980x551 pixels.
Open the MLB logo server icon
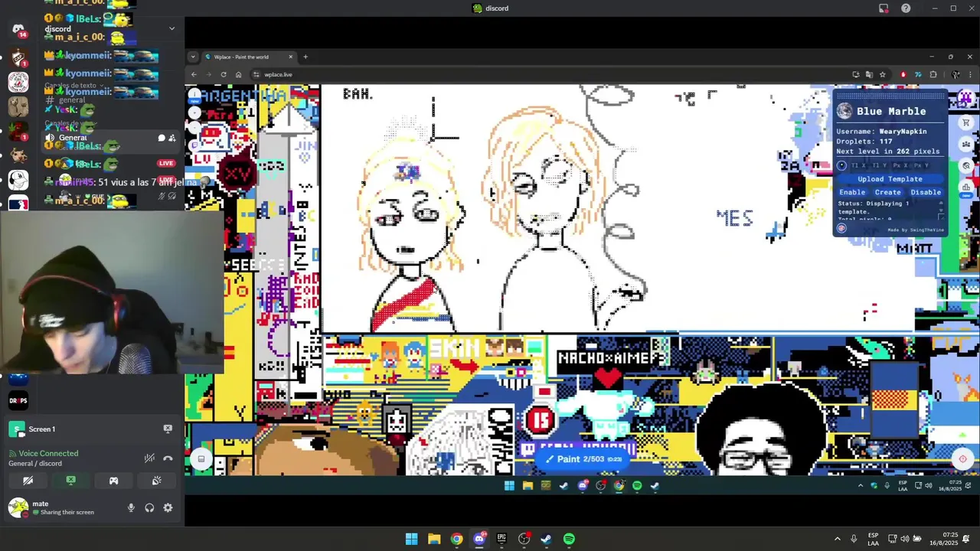pyautogui.click(x=18, y=204)
